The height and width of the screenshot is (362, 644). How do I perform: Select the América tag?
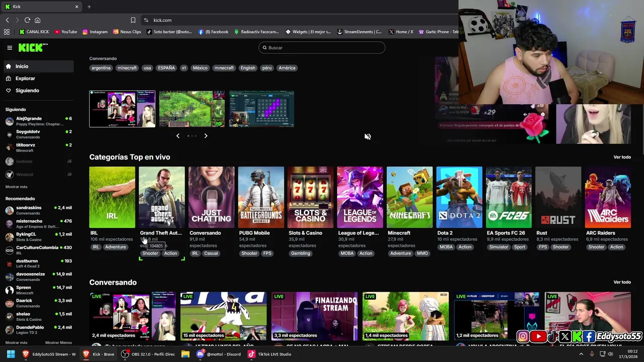(x=287, y=68)
